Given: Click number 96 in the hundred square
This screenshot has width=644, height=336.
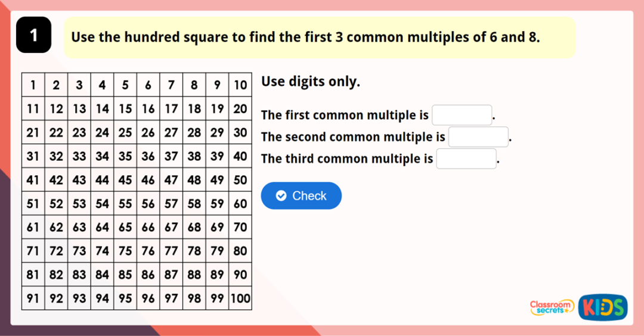Looking at the screenshot, I should coord(148,298).
